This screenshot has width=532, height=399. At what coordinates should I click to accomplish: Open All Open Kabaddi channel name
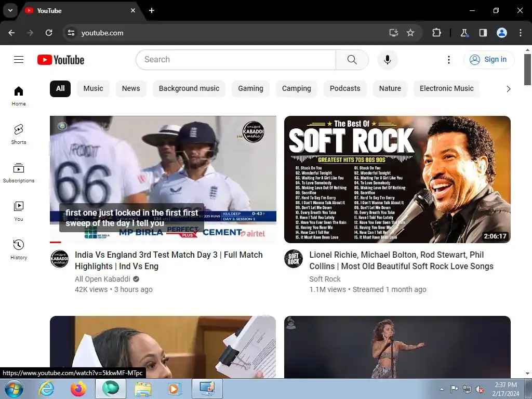pyautogui.click(x=102, y=279)
